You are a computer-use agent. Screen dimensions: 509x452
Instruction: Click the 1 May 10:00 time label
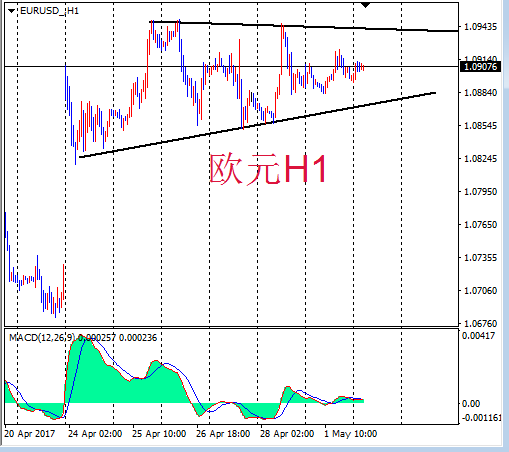tap(350, 434)
